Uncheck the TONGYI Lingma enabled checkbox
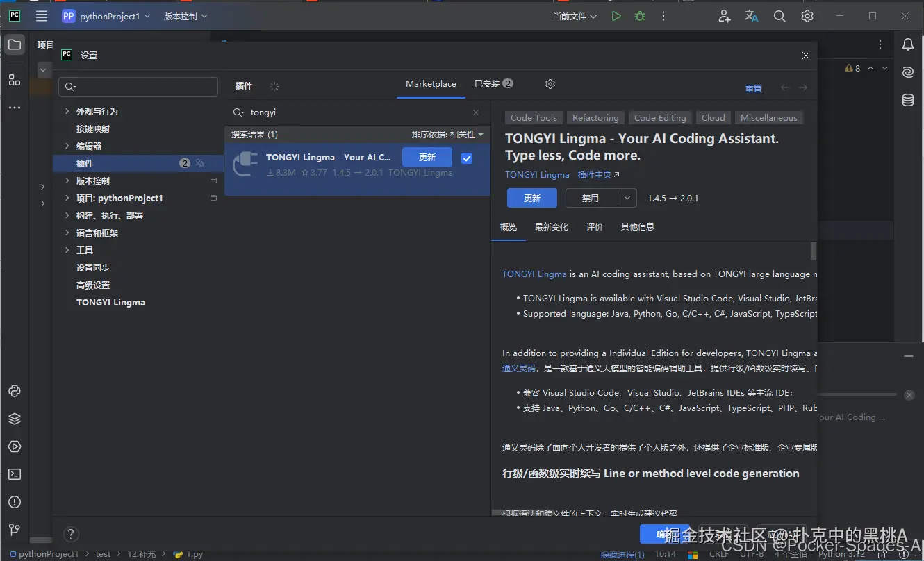The image size is (924, 561). [467, 158]
